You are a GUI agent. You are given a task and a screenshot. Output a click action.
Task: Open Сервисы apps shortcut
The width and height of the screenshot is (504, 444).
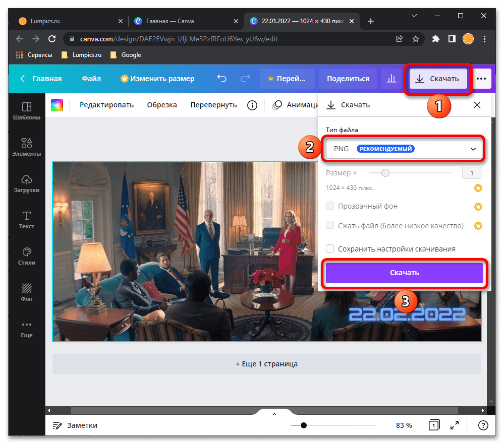coord(34,55)
